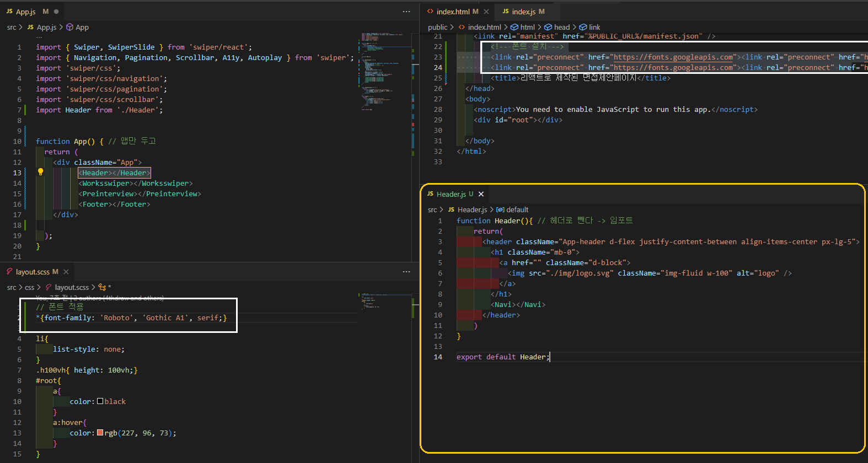
Task: Select the index.html tab
Action: click(x=452, y=12)
